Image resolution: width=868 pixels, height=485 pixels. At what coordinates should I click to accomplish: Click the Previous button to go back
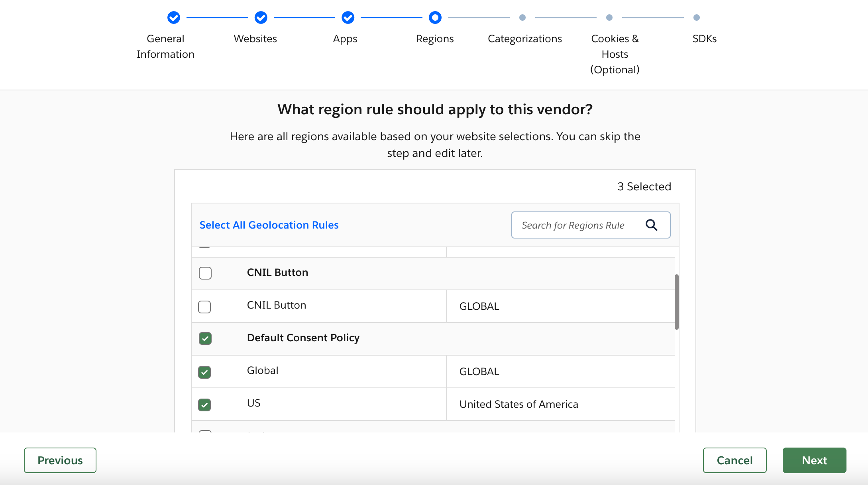(x=60, y=460)
